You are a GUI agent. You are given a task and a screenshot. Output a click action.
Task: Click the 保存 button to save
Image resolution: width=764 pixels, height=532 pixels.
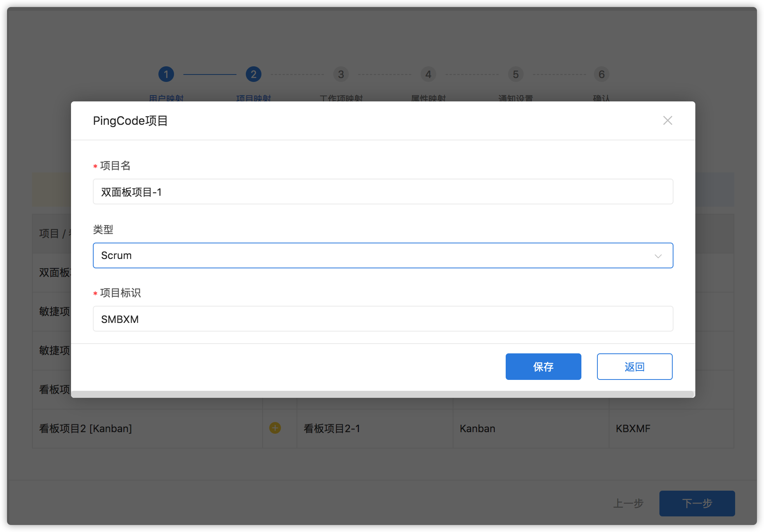(x=543, y=366)
